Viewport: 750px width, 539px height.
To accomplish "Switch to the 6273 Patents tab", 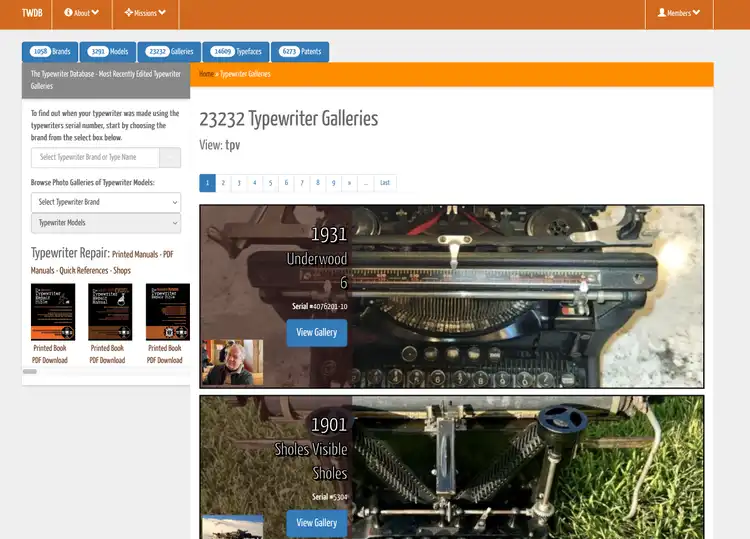I will point(300,52).
